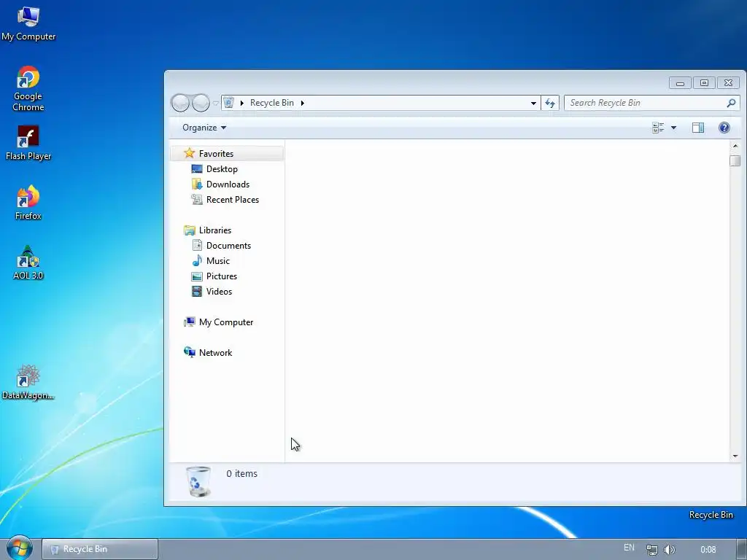Select Network in navigation pane
The image size is (747, 560).
pos(215,353)
